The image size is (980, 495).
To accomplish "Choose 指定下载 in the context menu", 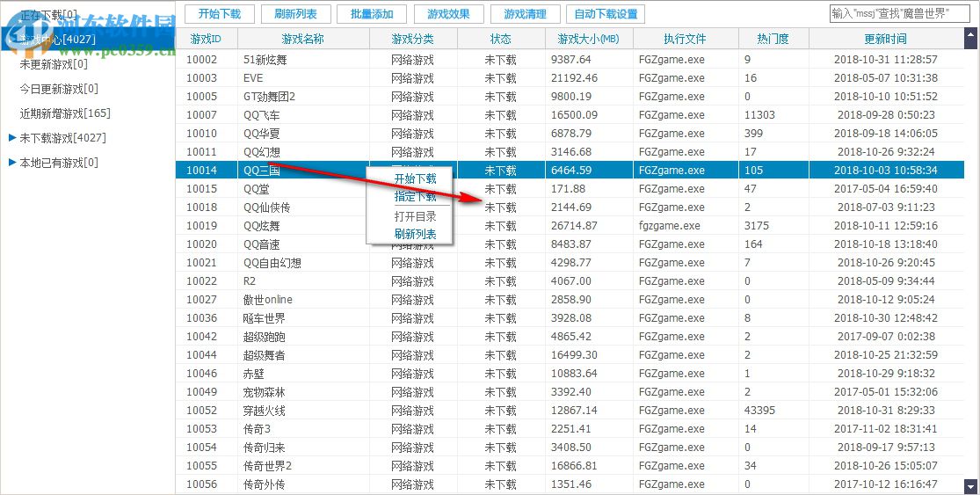I will (415, 196).
